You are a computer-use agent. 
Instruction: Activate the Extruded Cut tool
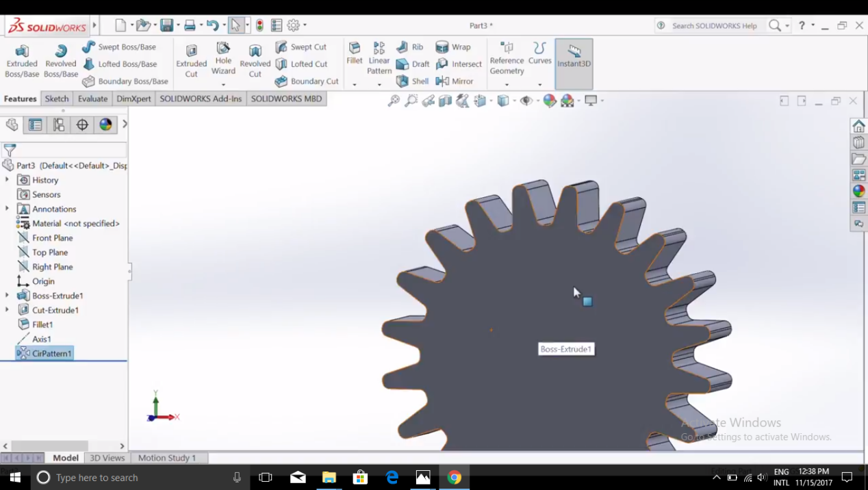coord(192,61)
